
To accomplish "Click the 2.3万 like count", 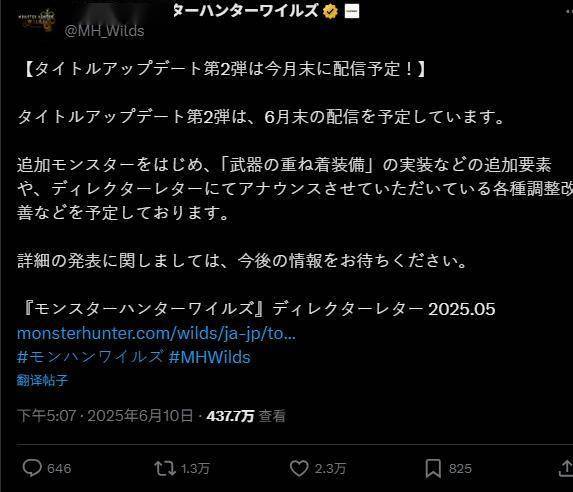I will click(330, 469).
